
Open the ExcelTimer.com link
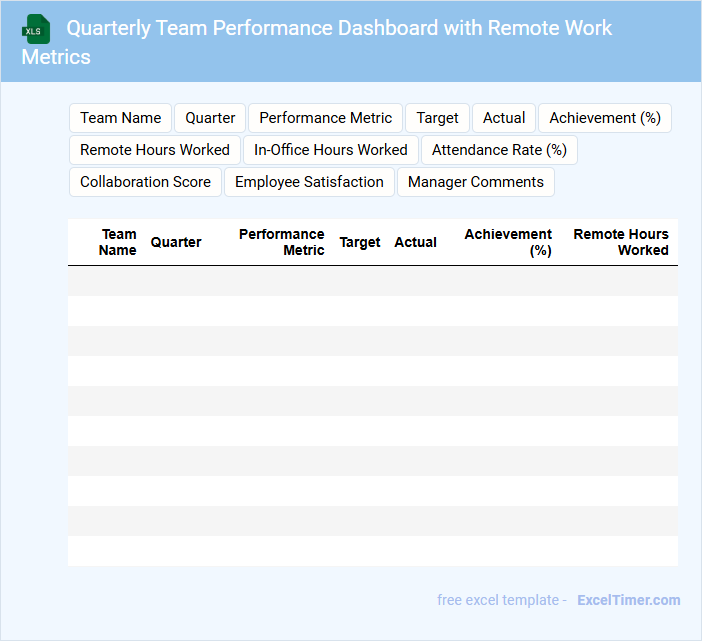tap(628, 600)
